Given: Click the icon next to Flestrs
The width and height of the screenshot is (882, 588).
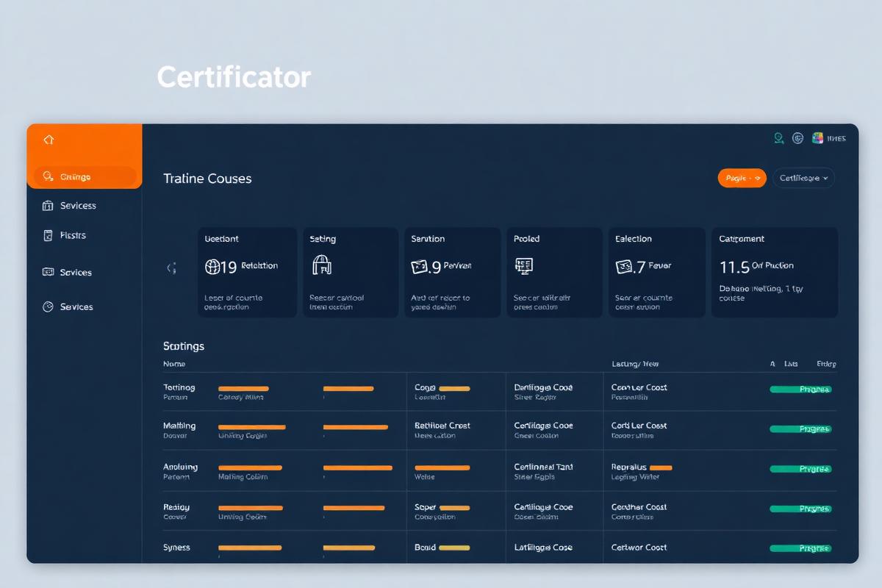Looking at the screenshot, I should [48, 235].
